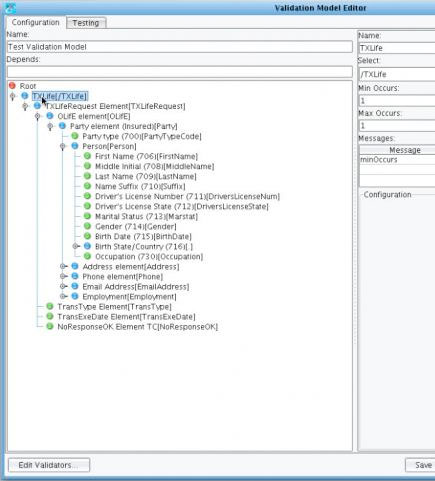Click the green icon beside Birth Date (715)
Image resolution: width=435 pixels, height=481 pixels.
(87, 236)
